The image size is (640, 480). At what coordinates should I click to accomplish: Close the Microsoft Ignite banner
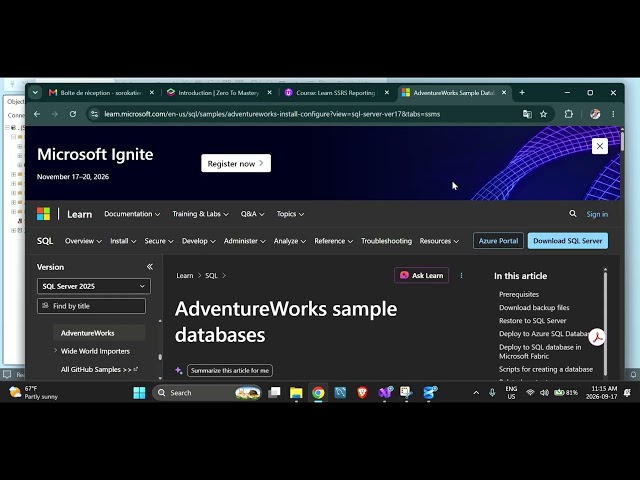(x=600, y=146)
